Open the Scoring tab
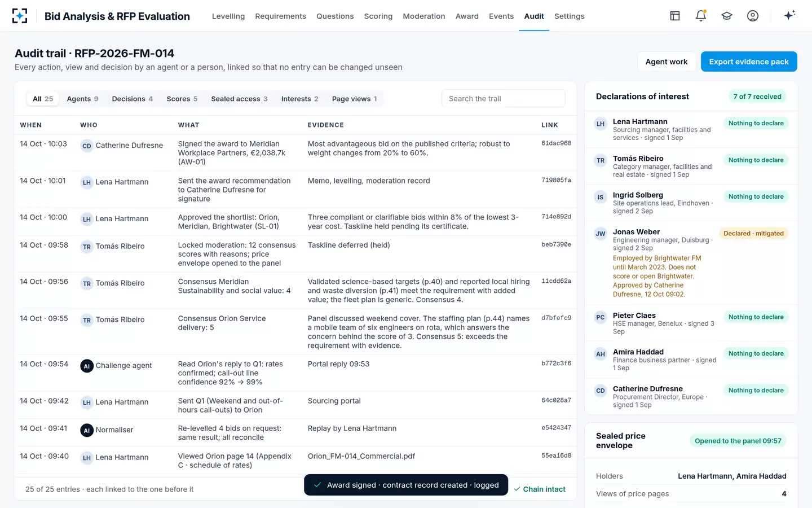The width and height of the screenshot is (812, 508). (378, 16)
